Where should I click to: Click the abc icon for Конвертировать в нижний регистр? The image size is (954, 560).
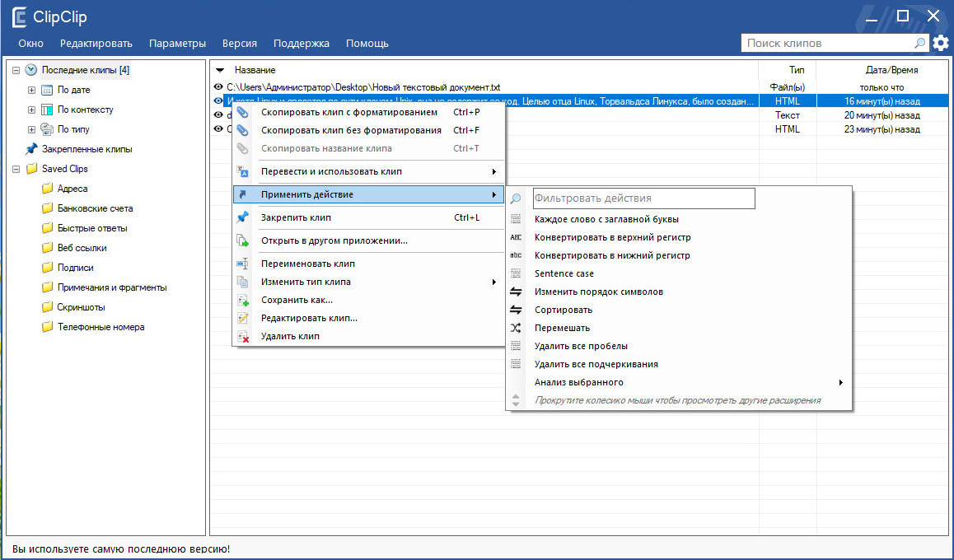(516, 255)
